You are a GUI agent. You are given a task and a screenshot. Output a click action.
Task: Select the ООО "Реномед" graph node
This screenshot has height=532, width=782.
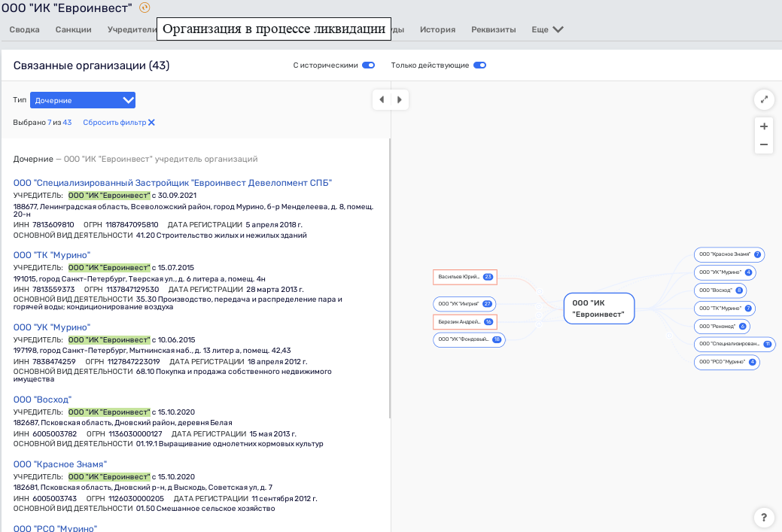pos(722,326)
